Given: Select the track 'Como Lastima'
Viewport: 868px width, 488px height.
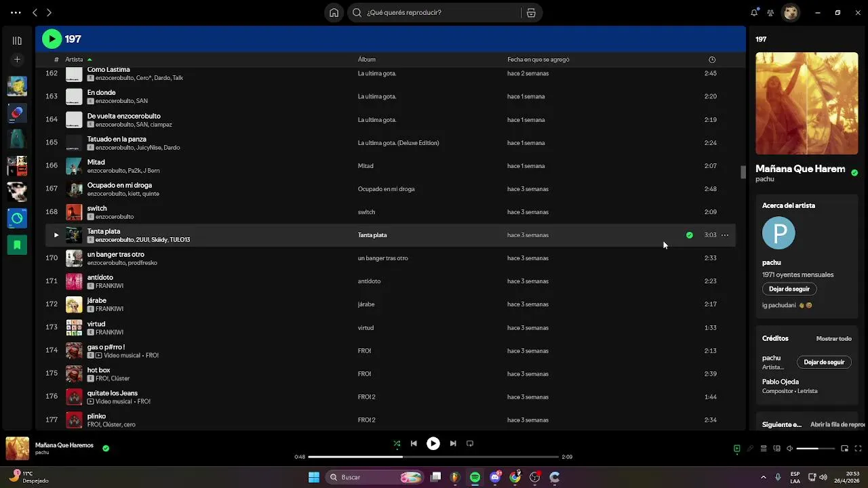Looking at the screenshot, I should 108,70.
